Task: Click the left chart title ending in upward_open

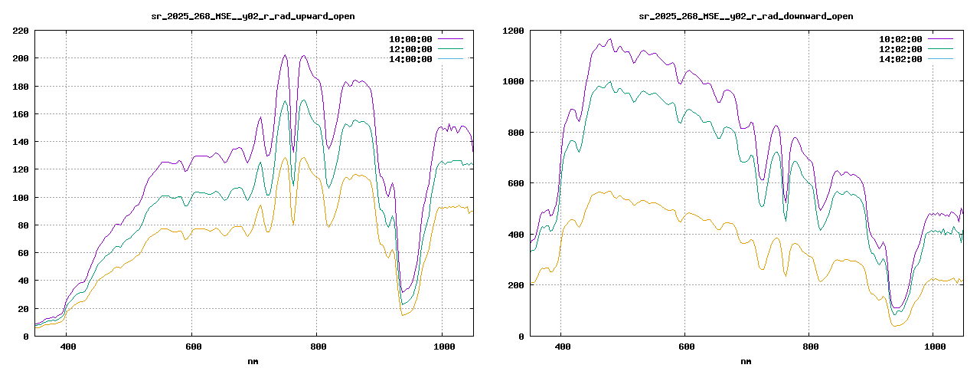Action: pos(253,16)
